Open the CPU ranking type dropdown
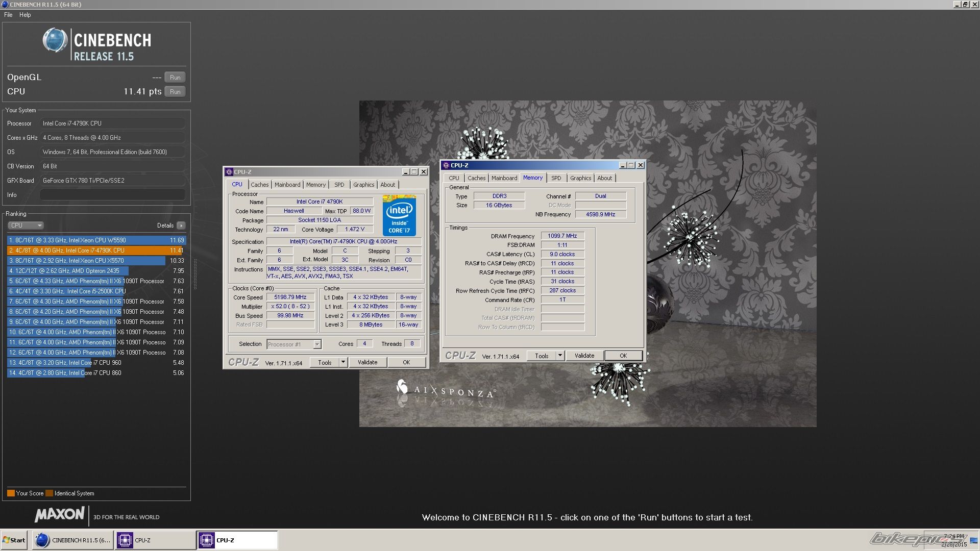 26,226
